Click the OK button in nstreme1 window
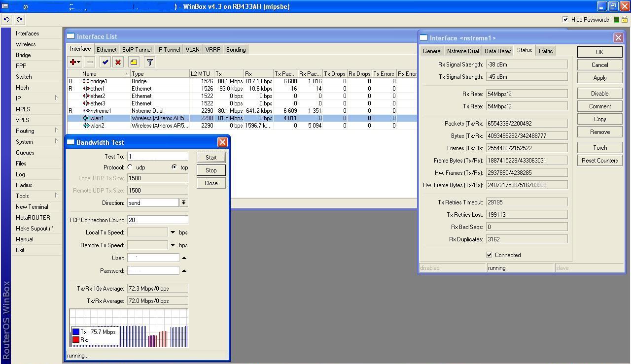This screenshot has height=364, width=632. pos(599,52)
